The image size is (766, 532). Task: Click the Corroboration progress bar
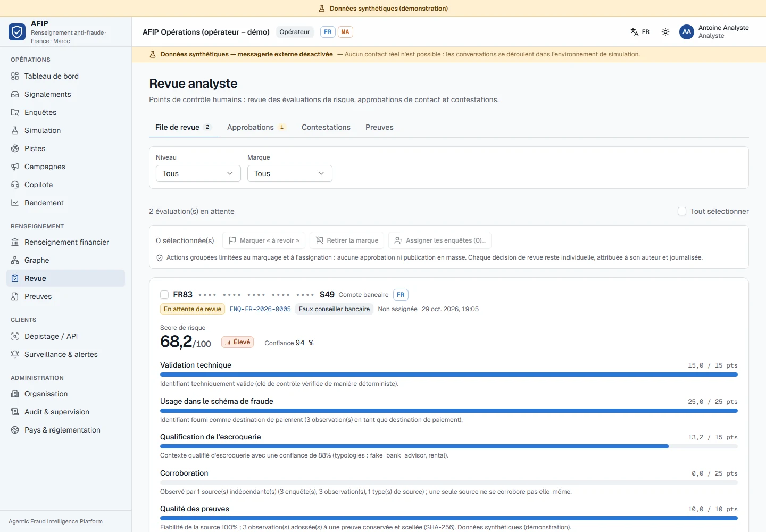coord(449,483)
